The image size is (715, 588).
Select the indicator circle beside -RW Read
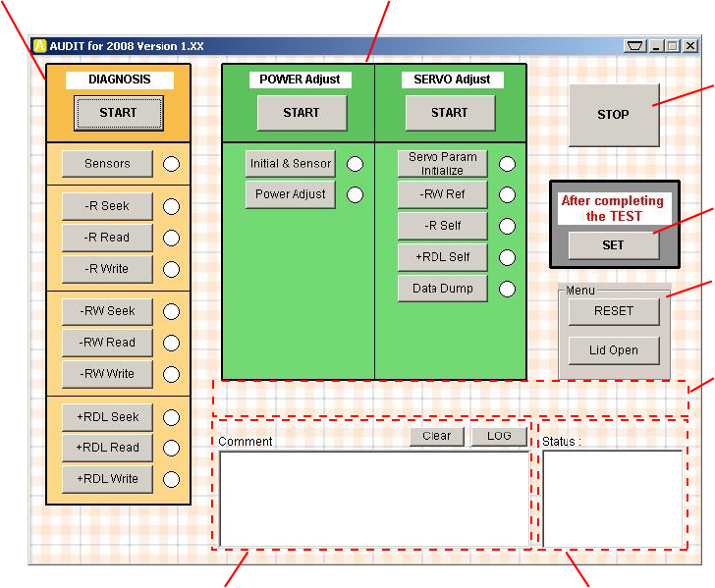pos(172,344)
